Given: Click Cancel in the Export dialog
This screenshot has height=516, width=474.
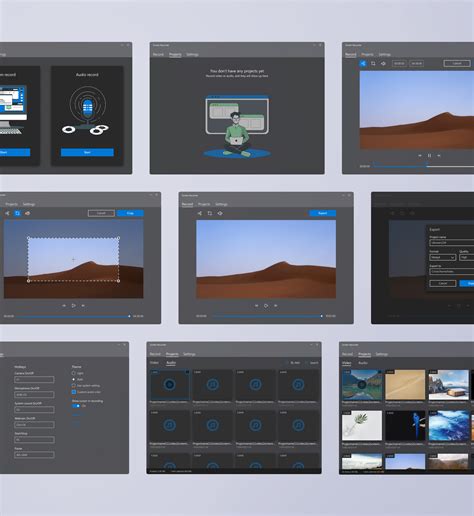Looking at the screenshot, I should coord(443,283).
